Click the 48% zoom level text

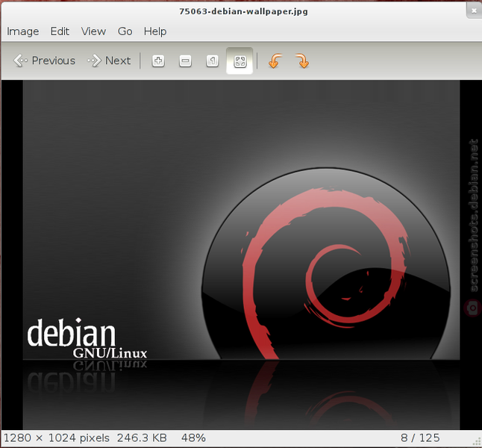pos(193,438)
